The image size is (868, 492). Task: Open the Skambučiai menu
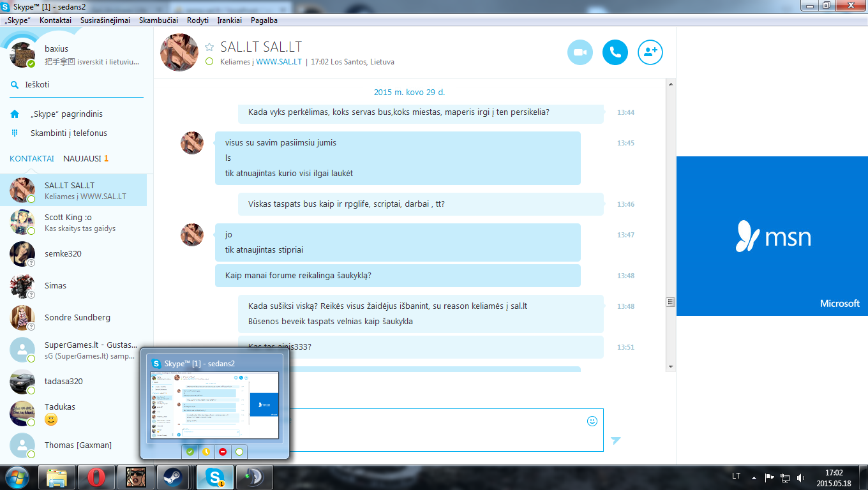pos(158,20)
